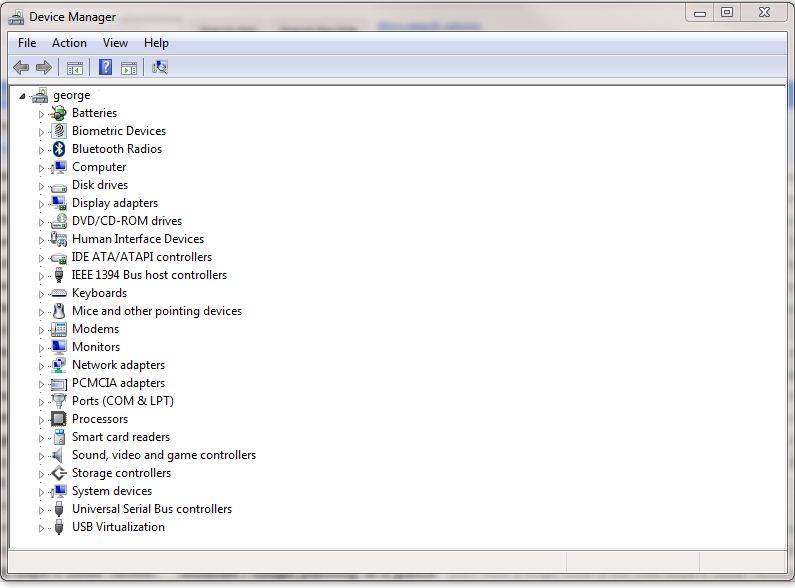
Task: Click the Disk drives icon
Action: click(59, 187)
